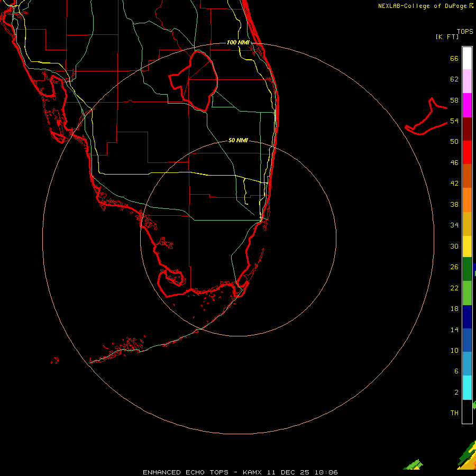The height and width of the screenshot is (476, 476).
Task: Click the legend value 2
Action: click(456, 392)
